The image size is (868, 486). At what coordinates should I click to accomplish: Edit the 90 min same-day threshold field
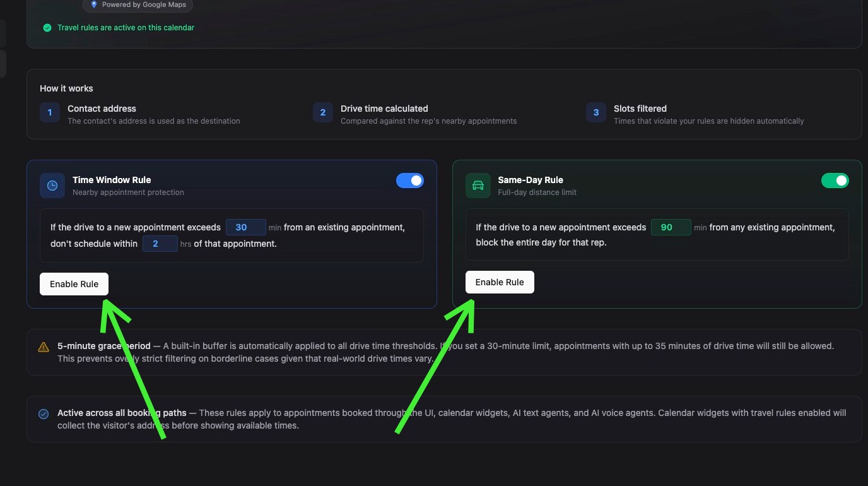tap(671, 227)
